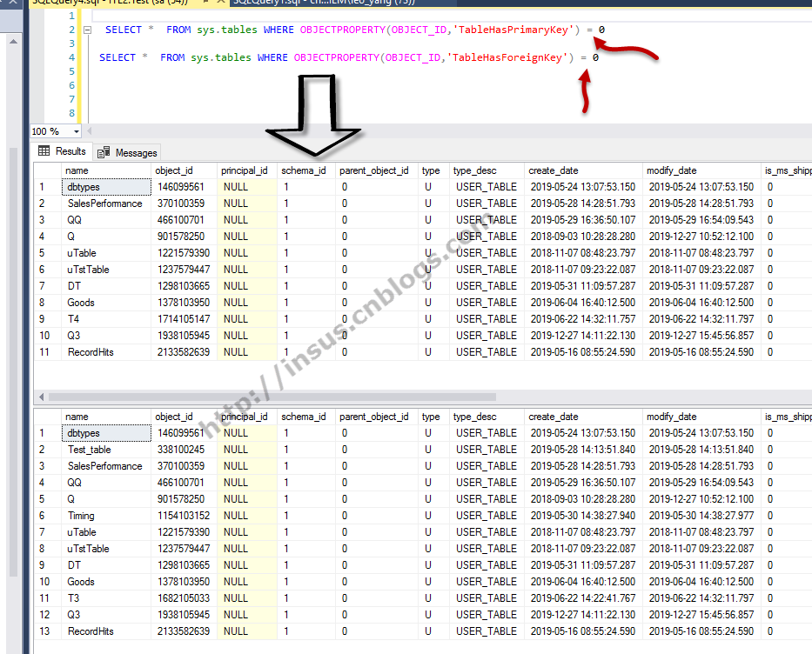Place cursor on sys.tables in line 4
Screen dimensions: 812x654
(x=220, y=57)
